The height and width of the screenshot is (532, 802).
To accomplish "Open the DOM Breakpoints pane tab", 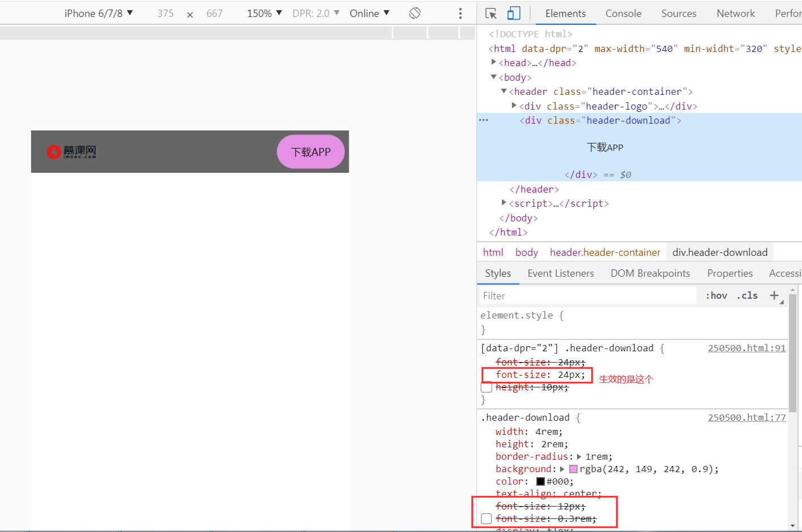I will click(x=651, y=273).
